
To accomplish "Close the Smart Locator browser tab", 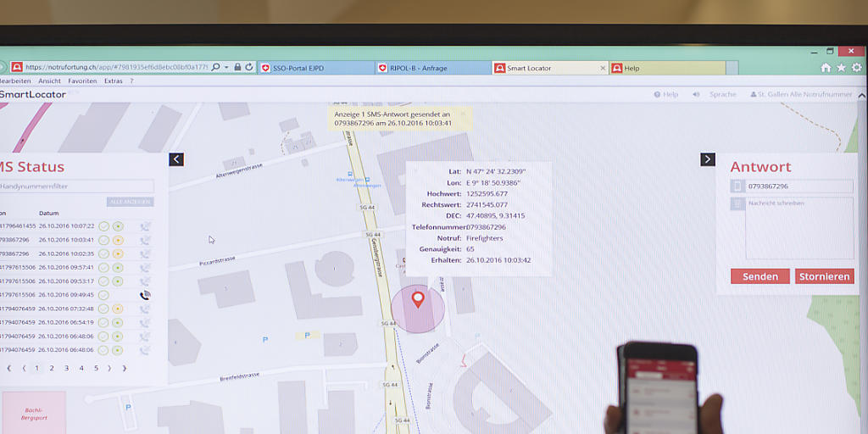I will [603, 68].
